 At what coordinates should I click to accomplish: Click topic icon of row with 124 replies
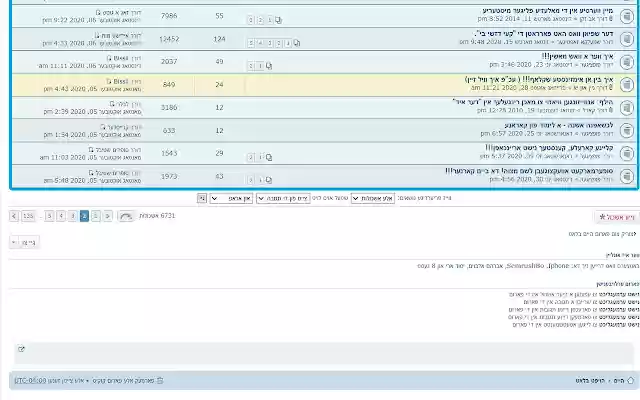[627, 39]
